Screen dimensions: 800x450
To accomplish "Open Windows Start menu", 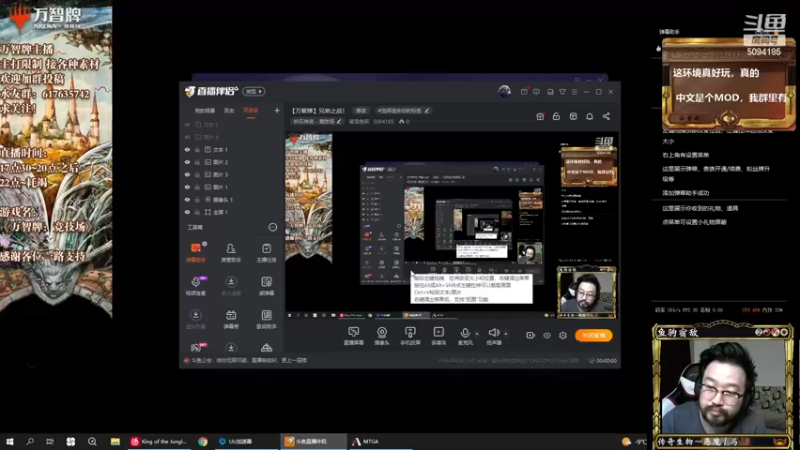I will (10, 441).
